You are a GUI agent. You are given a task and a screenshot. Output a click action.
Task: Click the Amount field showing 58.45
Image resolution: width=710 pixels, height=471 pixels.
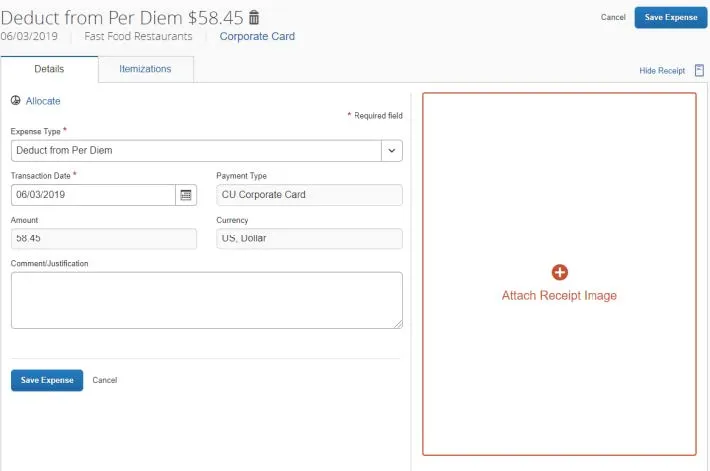click(104, 239)
